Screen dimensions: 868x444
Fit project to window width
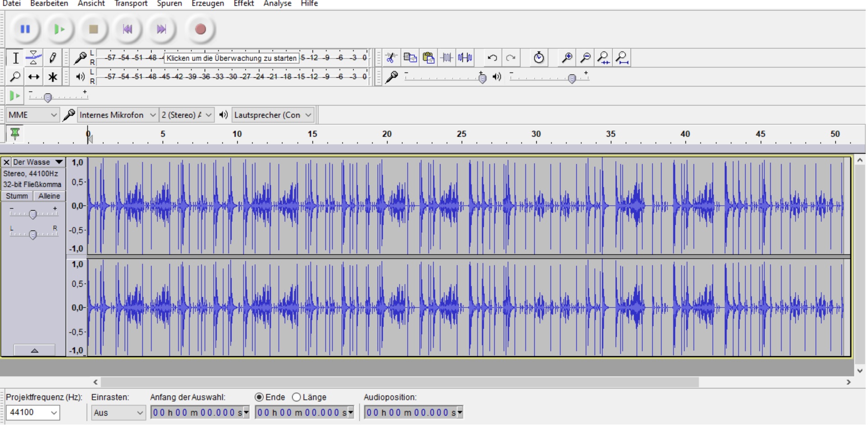[x=622, y=58]
